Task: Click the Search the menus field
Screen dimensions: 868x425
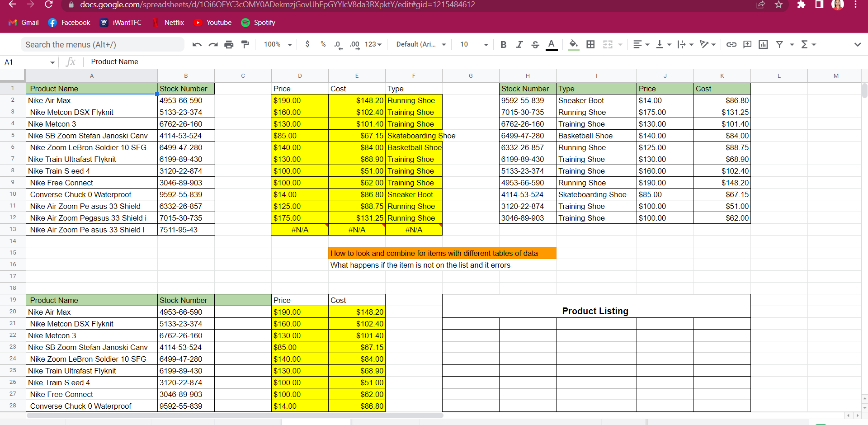Action: [x=103, y=44]
